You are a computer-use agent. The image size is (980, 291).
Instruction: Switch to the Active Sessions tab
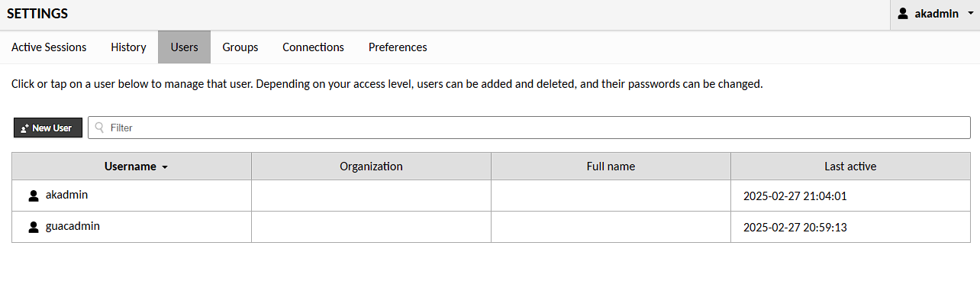click(x=49, y=47)
